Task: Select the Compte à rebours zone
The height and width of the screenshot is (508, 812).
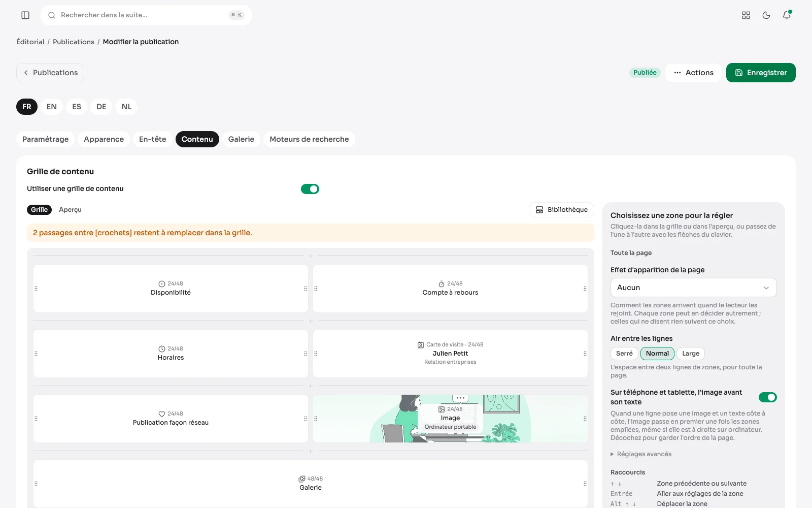Action: (x=450, y=289)
